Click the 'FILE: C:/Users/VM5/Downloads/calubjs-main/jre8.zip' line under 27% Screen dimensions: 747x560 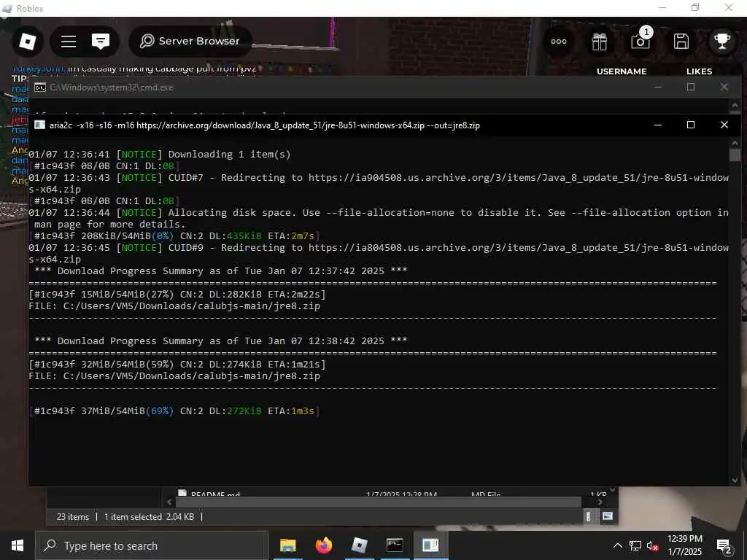174,306
